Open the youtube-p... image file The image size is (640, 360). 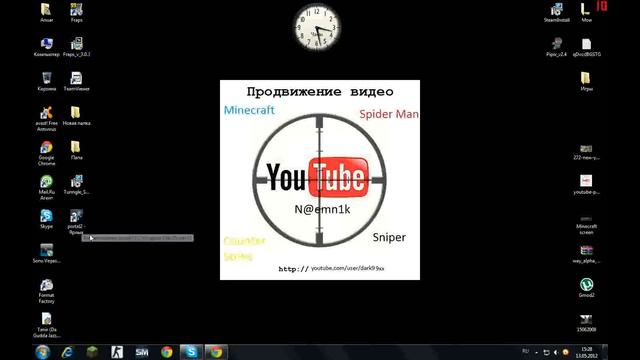pyautogui.click(x=586, y=184)
